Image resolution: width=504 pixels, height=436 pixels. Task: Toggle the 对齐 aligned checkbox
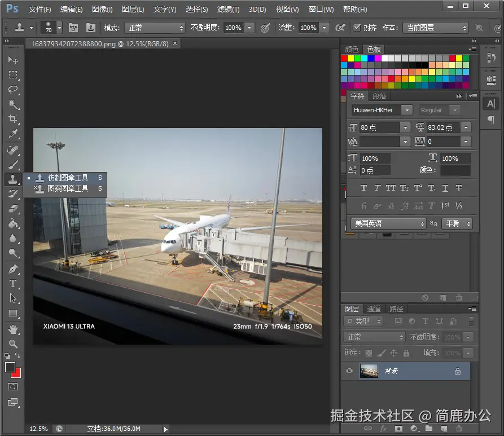(357, 28)
